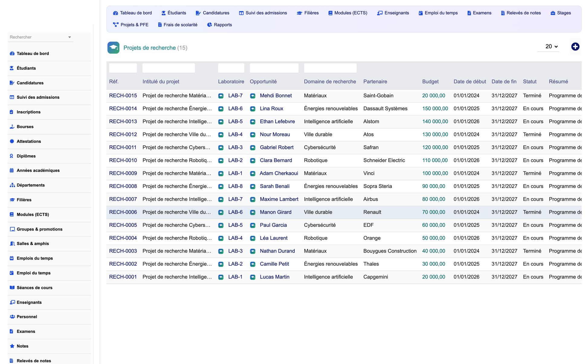Click the add new project plus icon
588x364 pixels.
click(575, 47)
